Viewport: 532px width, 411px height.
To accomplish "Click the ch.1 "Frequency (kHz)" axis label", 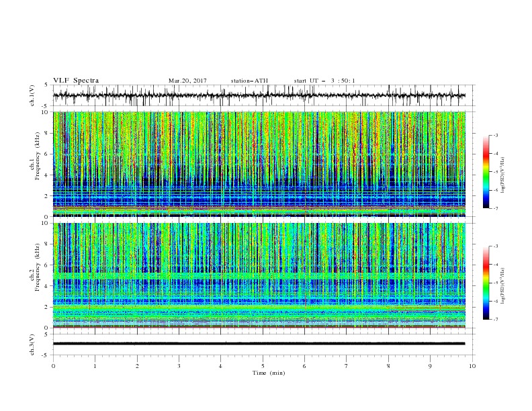I will point(37,156).
